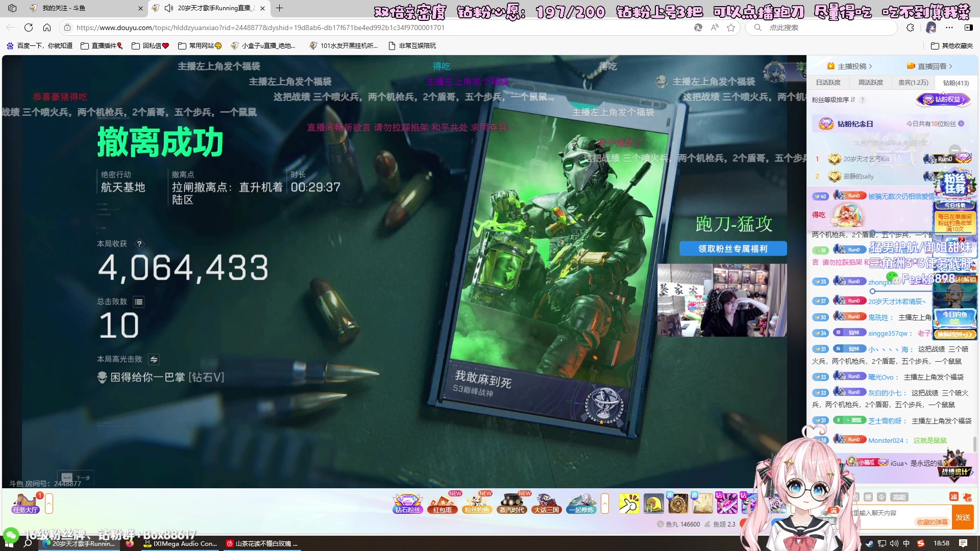Viewport: 980px width, 551px height.
Task: Send the bronze gear gift
Action: pos(678,503)
